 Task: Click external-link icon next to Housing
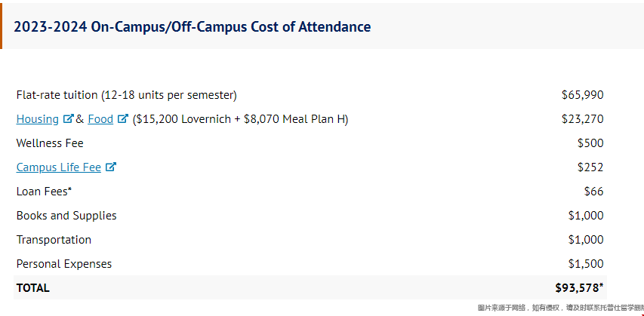tap(68, 119)
